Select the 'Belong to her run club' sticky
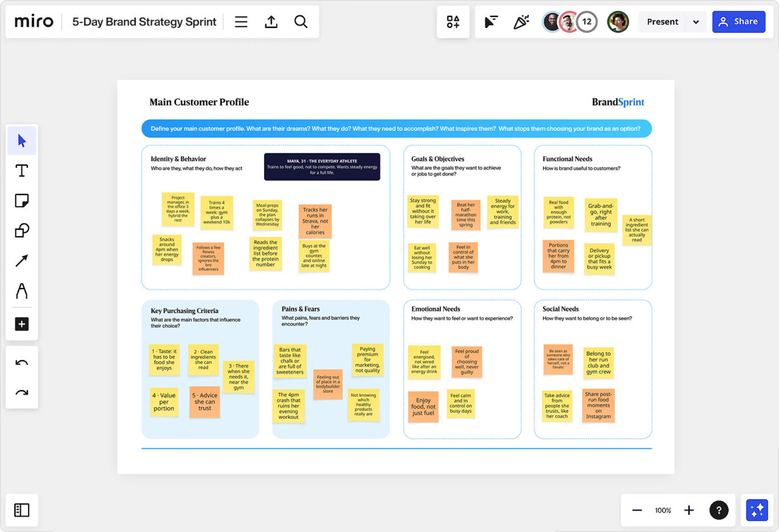The image size is (779, 532). (x=599, y=363)
